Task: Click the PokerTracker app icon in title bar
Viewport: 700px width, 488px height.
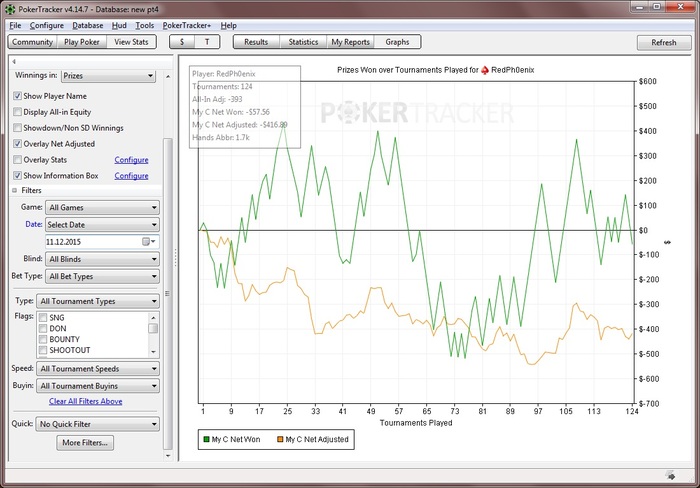Action: 11,9
